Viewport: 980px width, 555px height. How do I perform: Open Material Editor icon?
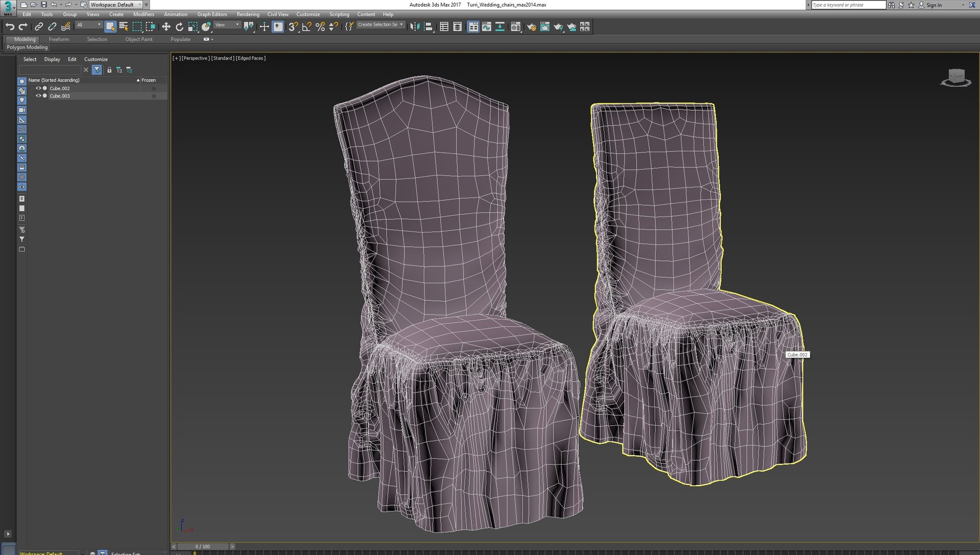tap(515, 27)
